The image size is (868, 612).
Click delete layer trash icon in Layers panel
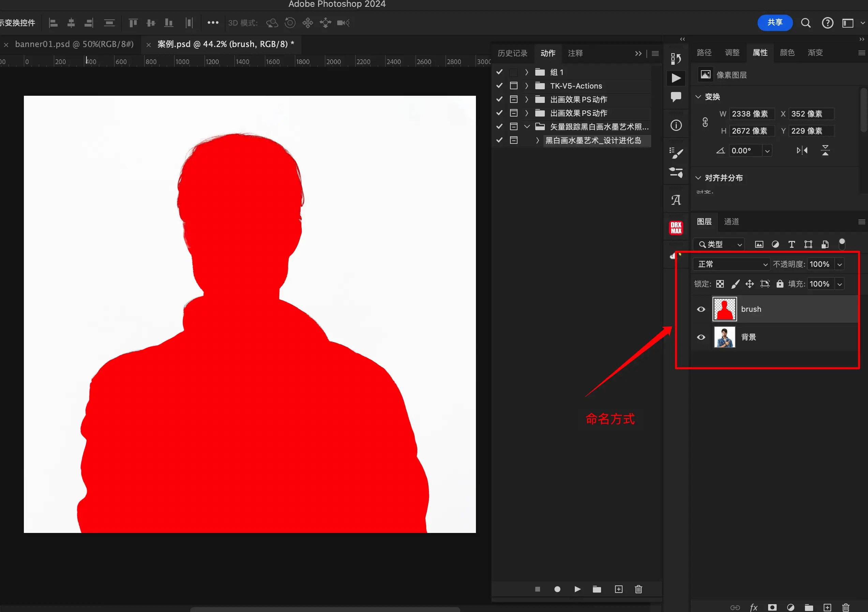846,607
